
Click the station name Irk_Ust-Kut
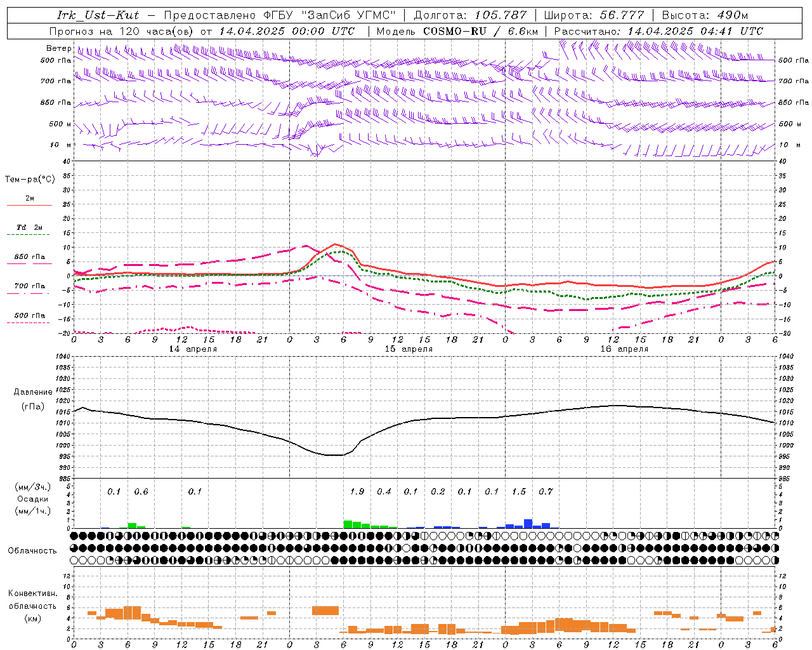(x=98, y=15)
